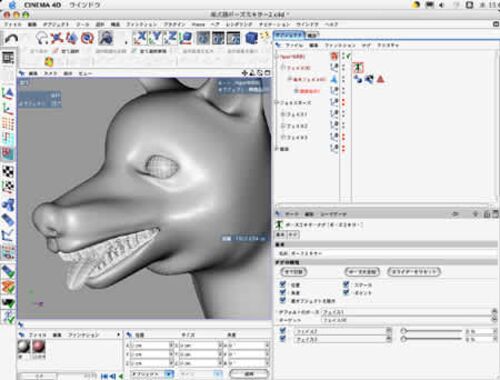Uncheck the Scale checkbox
The height and width of the screenshot is (380, 500).
pos(346,284)
